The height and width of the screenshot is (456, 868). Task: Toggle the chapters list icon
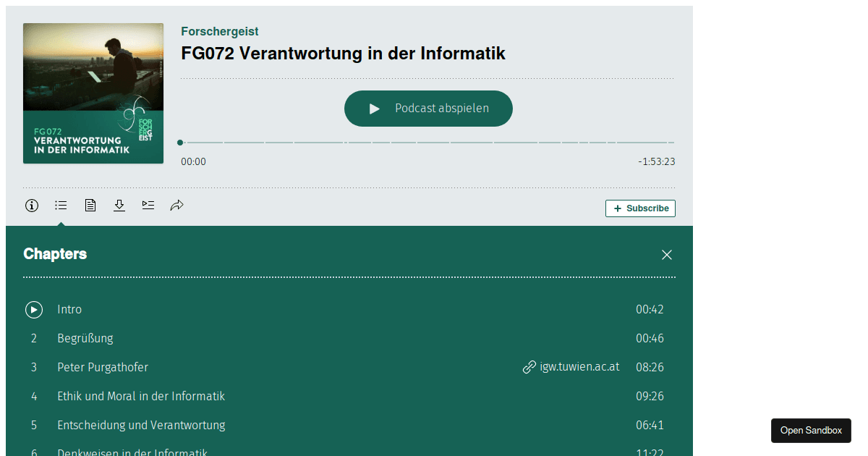(61, 206)
